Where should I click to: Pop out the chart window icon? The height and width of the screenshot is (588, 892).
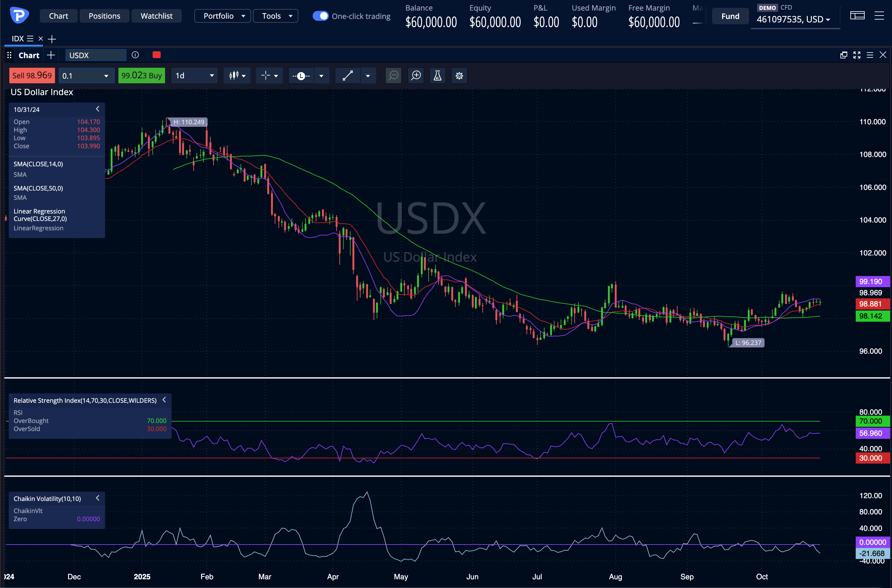[844, 55]
